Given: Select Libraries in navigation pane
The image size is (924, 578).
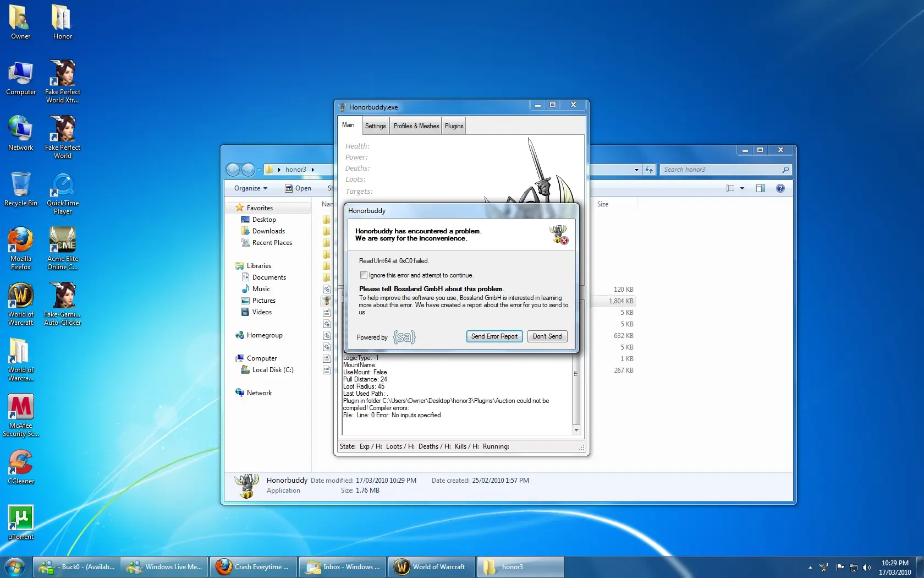Looking at the screenshot, I should tap(253, 266).
